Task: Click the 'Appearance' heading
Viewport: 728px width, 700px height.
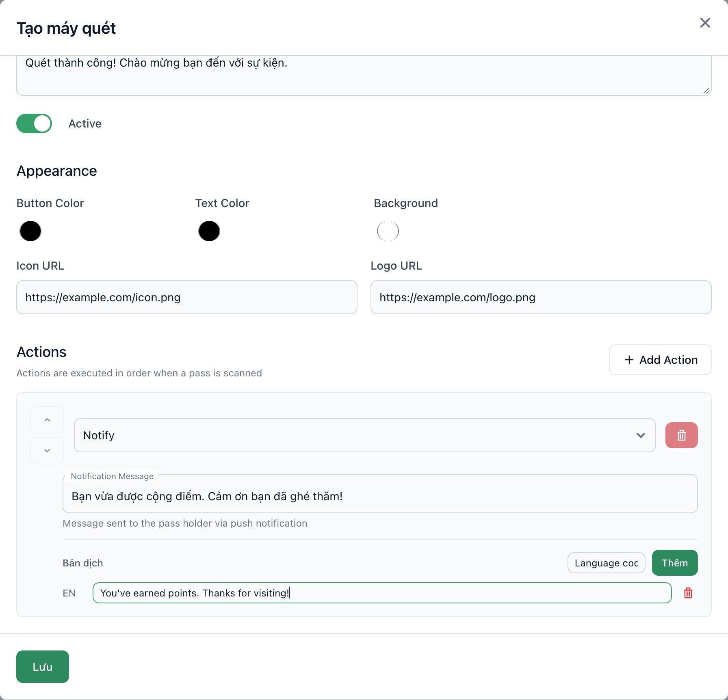Action: tap(57, 171)
